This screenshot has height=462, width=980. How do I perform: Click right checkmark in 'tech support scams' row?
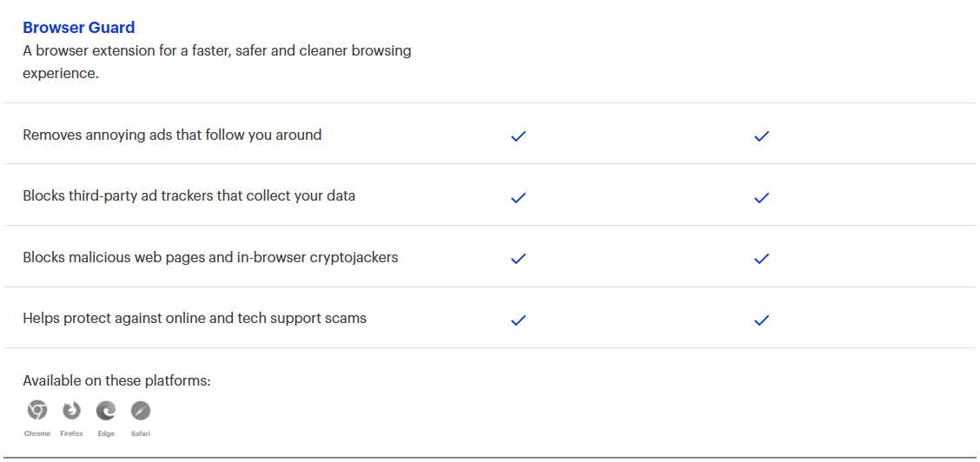coord(762,320)
